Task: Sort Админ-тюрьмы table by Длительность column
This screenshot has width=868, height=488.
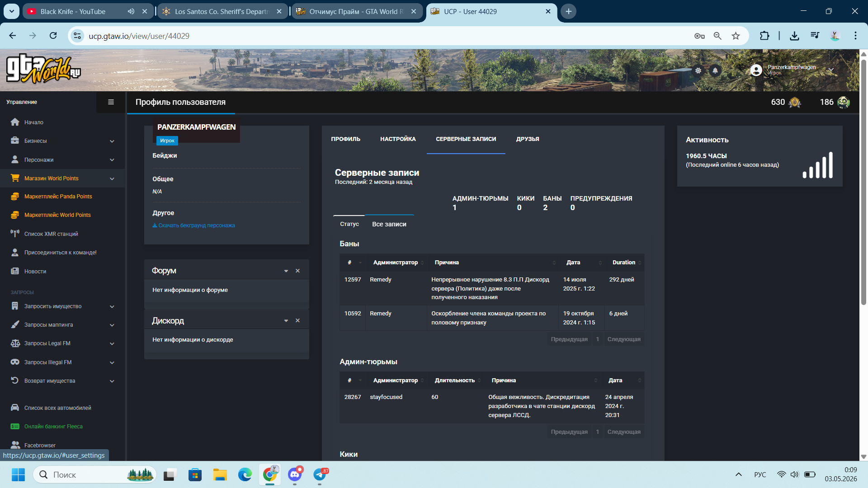Action: click(457, 380)
